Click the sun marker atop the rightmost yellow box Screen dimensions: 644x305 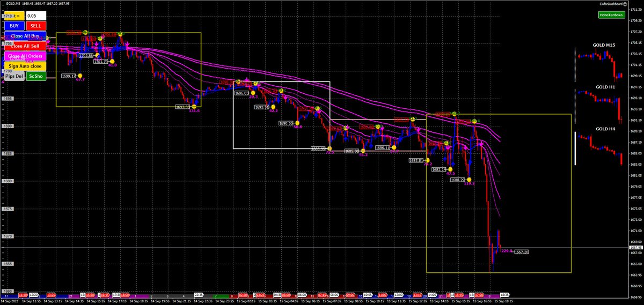[454, 114]
